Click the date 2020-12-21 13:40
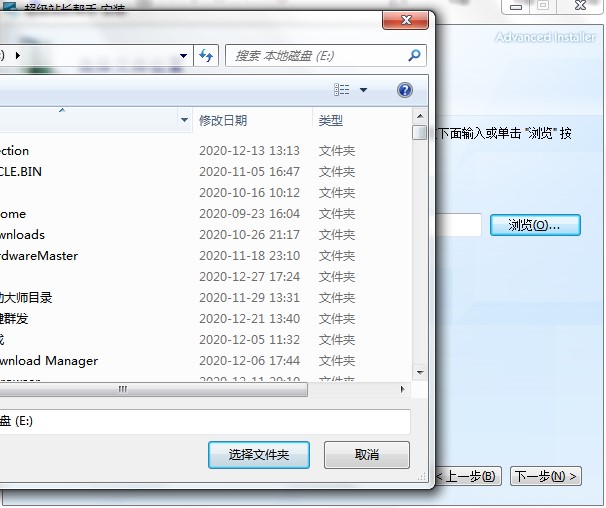606x508 pixels. click(249, 319)
